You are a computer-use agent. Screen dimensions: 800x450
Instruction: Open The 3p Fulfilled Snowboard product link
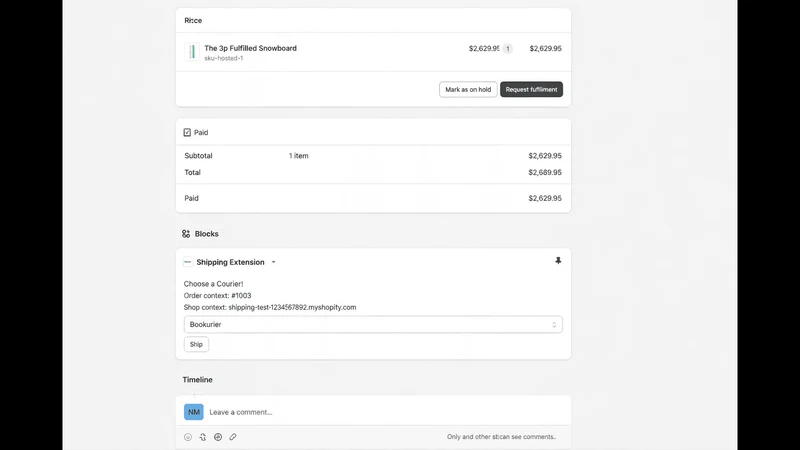click(x=251, y=48)
